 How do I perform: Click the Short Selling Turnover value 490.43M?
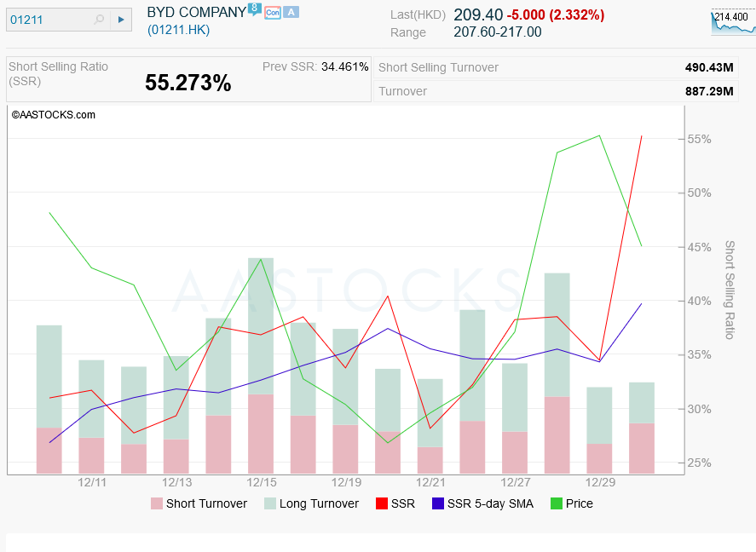click(709, 67)
